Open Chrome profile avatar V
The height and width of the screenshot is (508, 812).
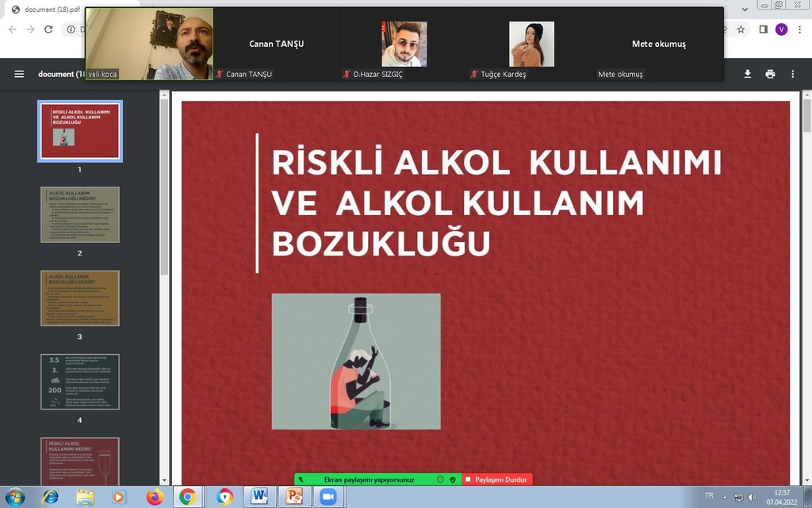pos(781,29)
